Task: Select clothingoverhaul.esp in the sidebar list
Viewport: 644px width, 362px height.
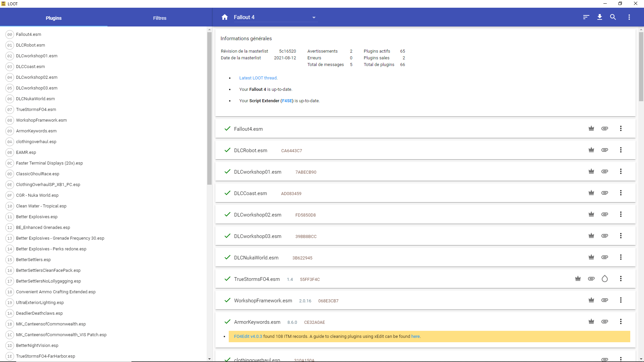Action: click(x=104, y=142)
